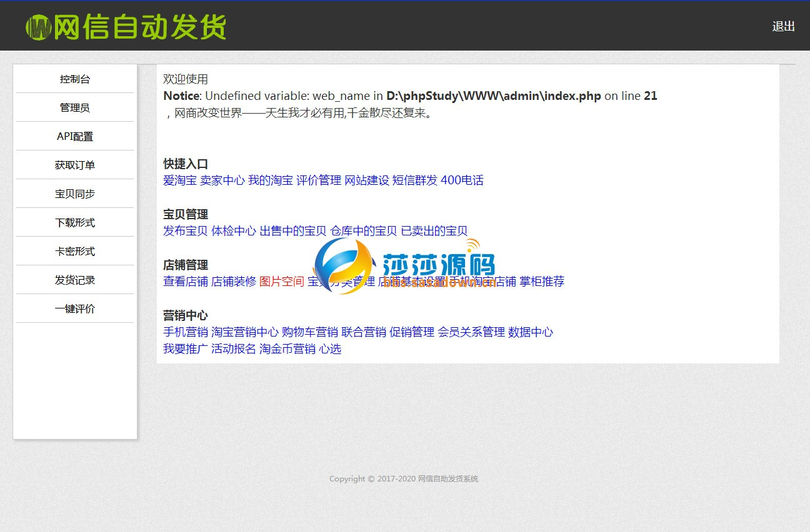Viewport: 810px width, 532px height.
Task: Open the 控制台 sidebar menu item
Action: 75,79
